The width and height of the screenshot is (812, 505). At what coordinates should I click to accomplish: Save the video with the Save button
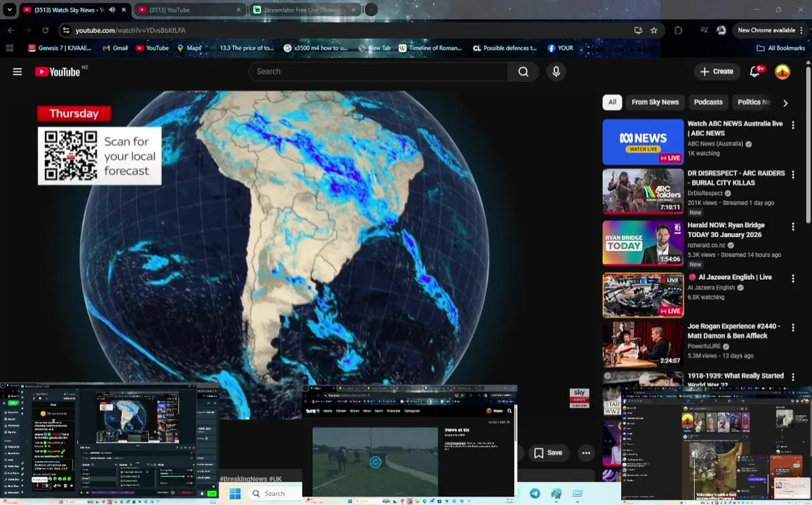548,452
